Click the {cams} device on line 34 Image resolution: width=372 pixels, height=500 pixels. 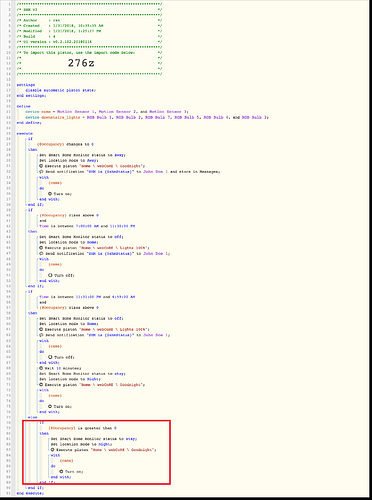(x=55, y=183)
